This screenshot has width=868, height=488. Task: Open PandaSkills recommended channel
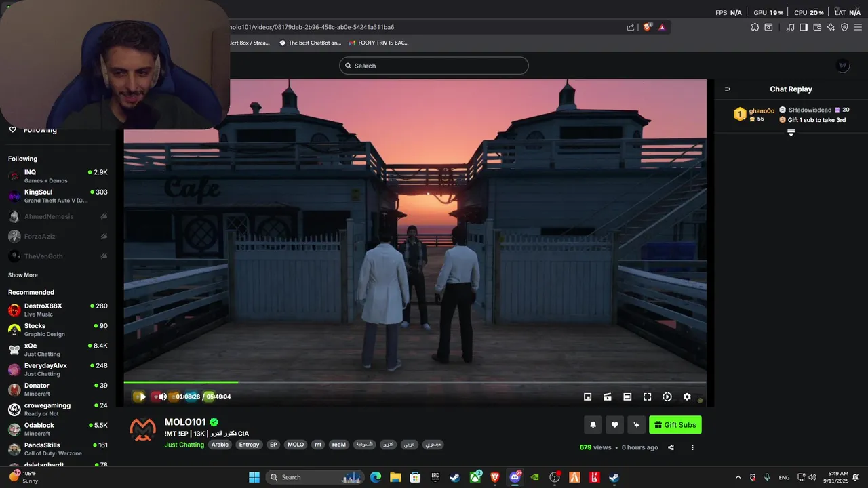coord(58,449)
